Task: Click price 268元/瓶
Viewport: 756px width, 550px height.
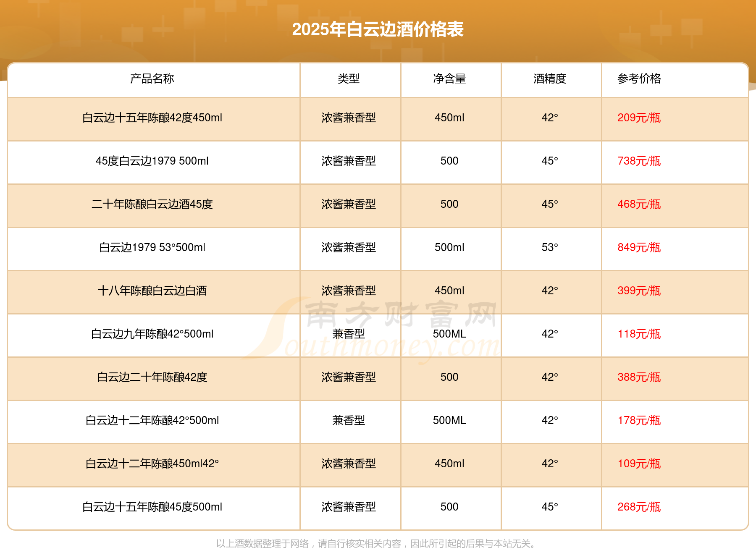Action: (639, 507)
